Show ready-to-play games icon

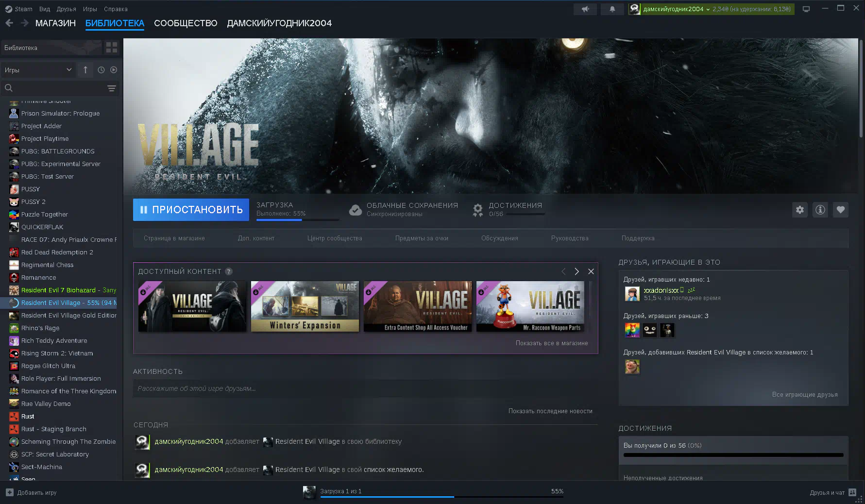click(x=114, y=70)
